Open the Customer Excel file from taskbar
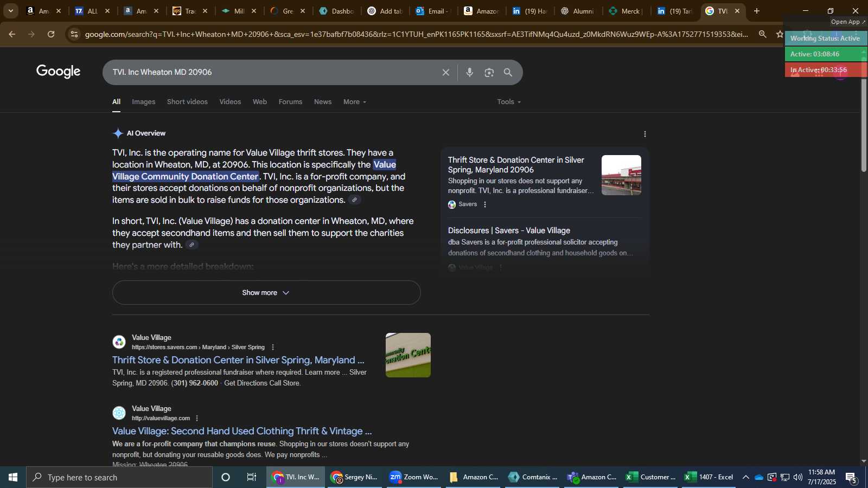The height and width of the screenshot is (488, 868). click(x=650, y=477)
